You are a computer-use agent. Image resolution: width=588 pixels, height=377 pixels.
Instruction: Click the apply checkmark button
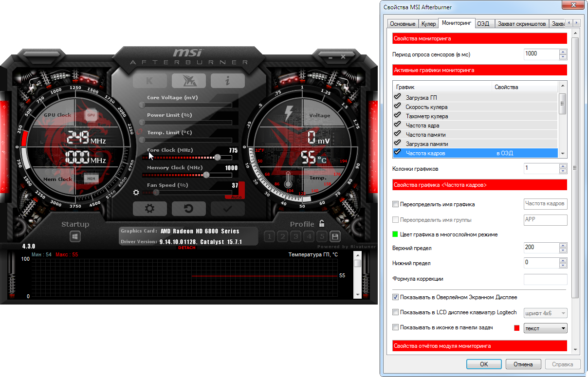pyautogui.click(x=227, y=209)
